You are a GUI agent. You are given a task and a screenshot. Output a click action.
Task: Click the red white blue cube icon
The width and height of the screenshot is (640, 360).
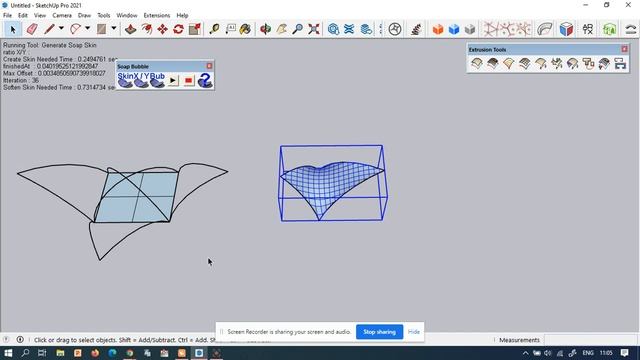566,29
